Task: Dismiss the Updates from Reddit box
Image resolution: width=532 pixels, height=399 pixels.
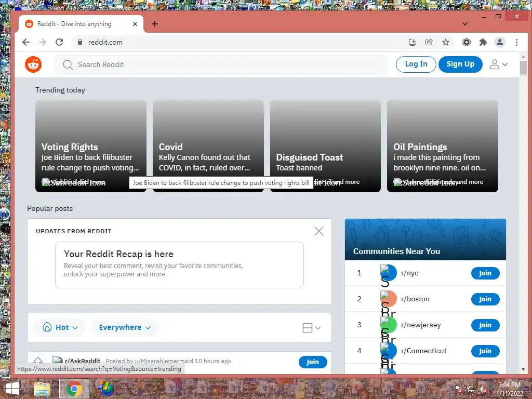Action: [x=318, y=231]
